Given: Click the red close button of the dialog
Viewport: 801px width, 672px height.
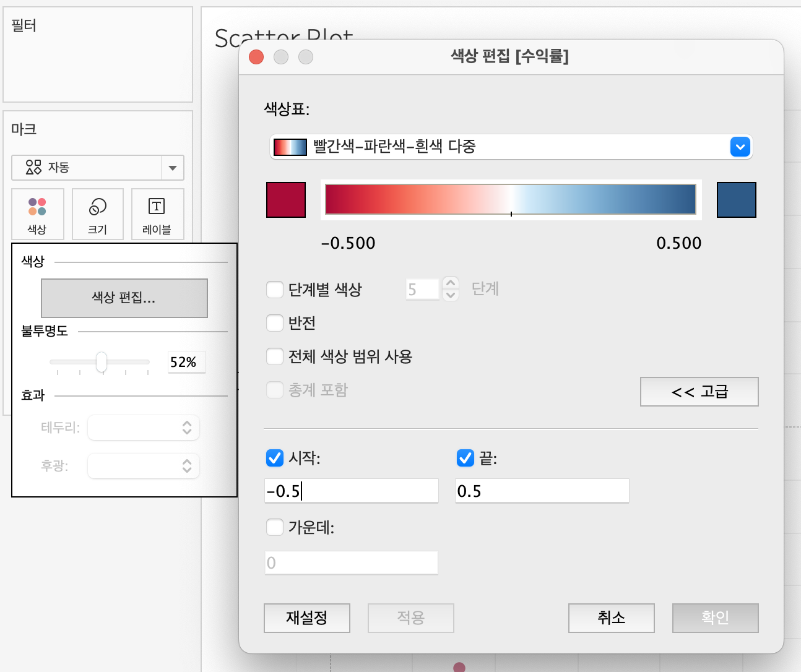Looking at the screenshot, I should (256, 57).
